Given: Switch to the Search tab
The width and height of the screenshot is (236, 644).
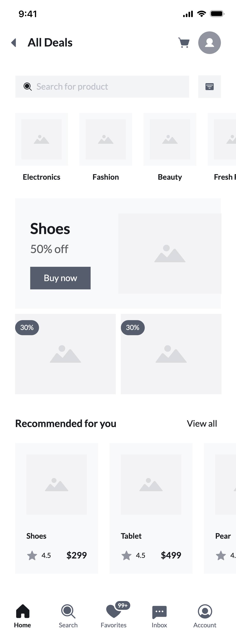Looking at the screenshot, I should [68, 616].
